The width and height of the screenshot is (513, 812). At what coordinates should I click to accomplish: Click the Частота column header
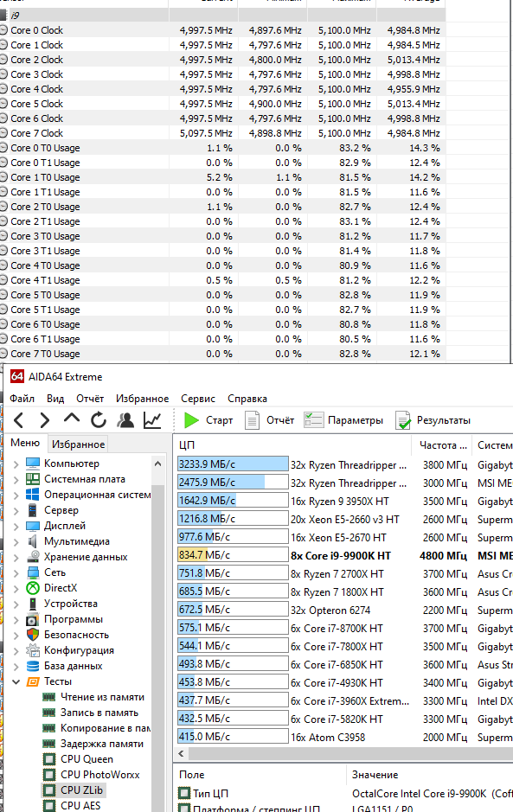click(442, 444)
